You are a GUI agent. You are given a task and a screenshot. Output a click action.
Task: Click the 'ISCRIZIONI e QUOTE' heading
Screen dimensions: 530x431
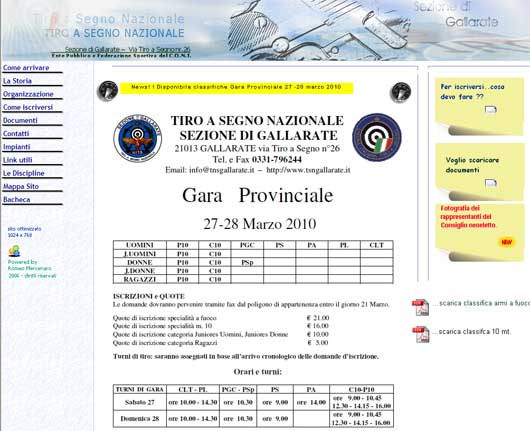pyautogui.click(x=149, y=296)
